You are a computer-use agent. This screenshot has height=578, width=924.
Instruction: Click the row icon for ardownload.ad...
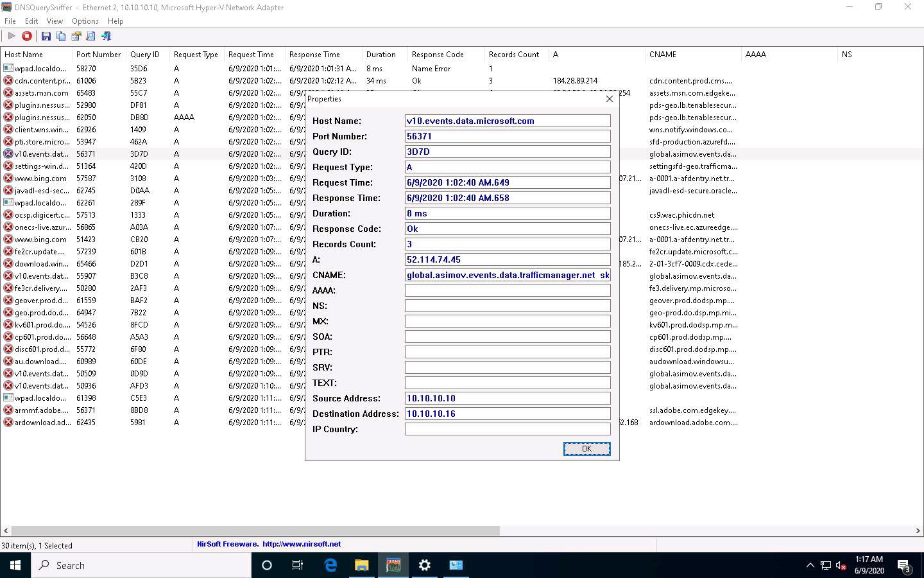8,423
